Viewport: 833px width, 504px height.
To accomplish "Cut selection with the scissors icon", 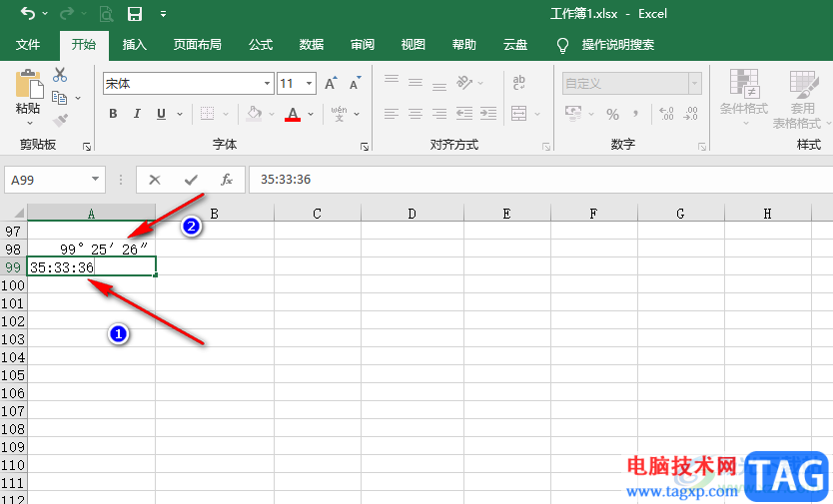I will pos(60,75).
